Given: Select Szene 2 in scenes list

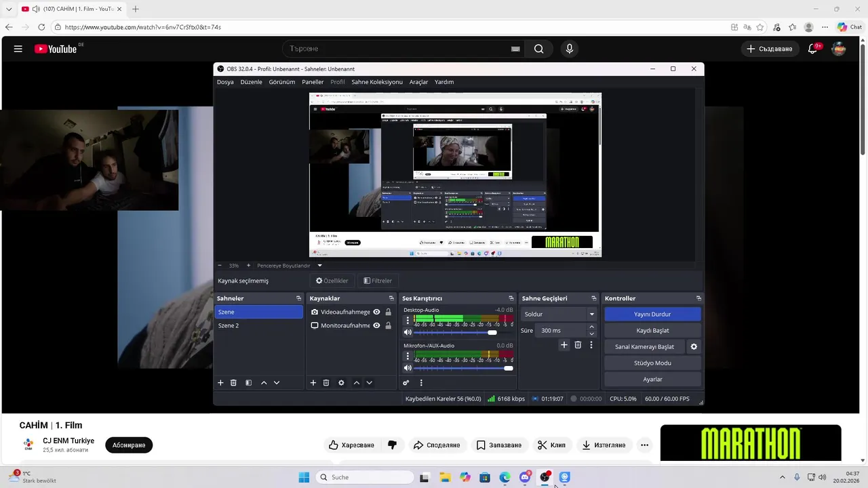Looking at the screenshot, I should tap(258, 325).
